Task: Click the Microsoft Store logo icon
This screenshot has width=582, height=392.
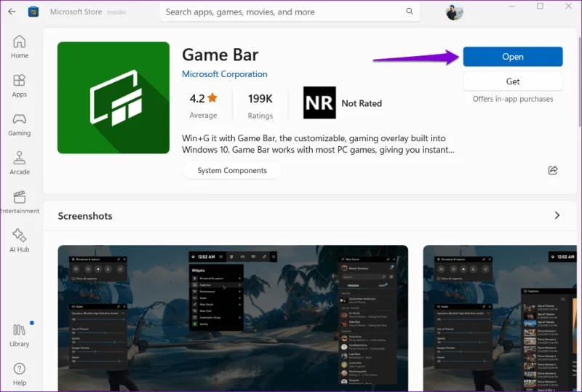Action: tap(33, 12)
